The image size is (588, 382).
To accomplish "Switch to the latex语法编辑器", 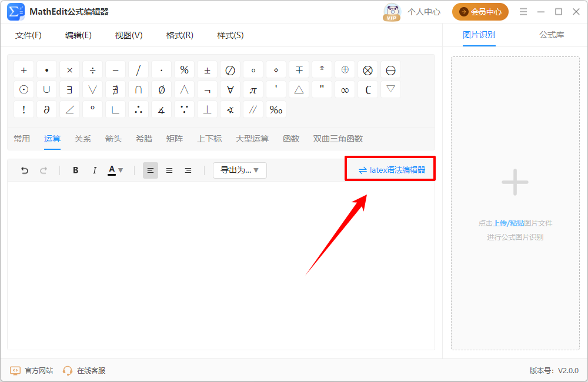I will pos(392,170).
